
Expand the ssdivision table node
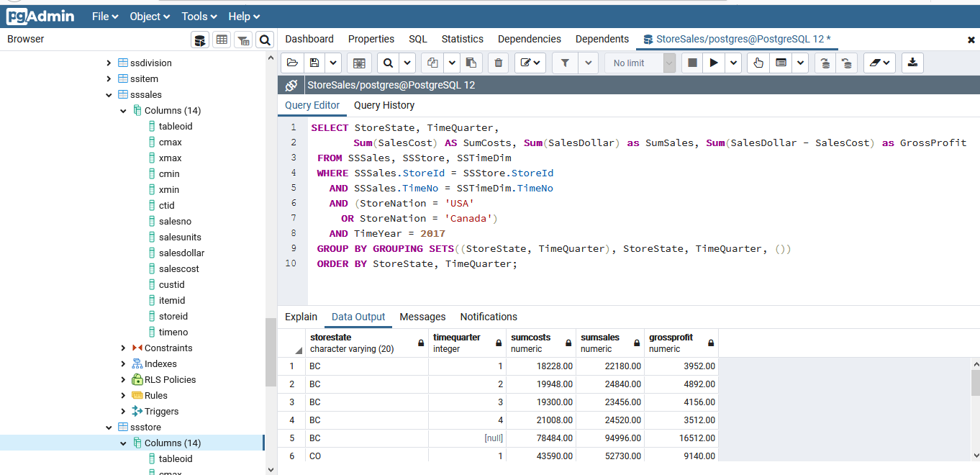click(109, 63)
